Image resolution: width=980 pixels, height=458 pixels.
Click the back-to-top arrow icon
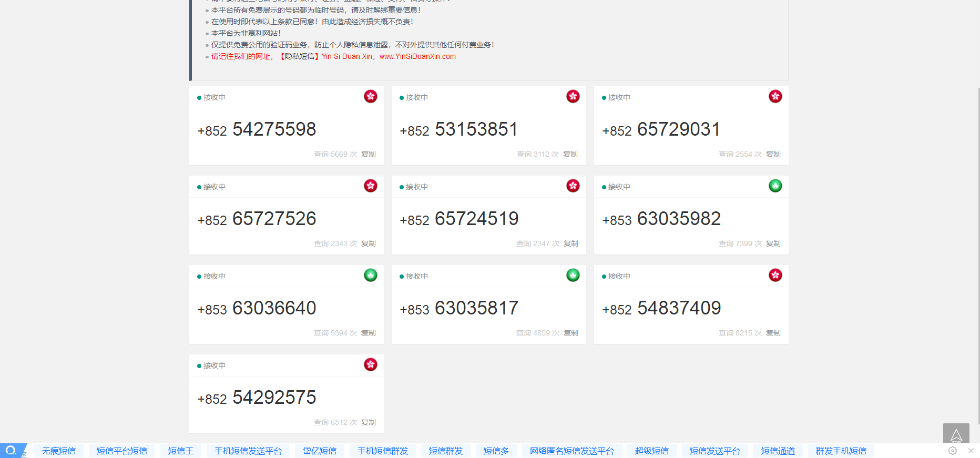956,434
